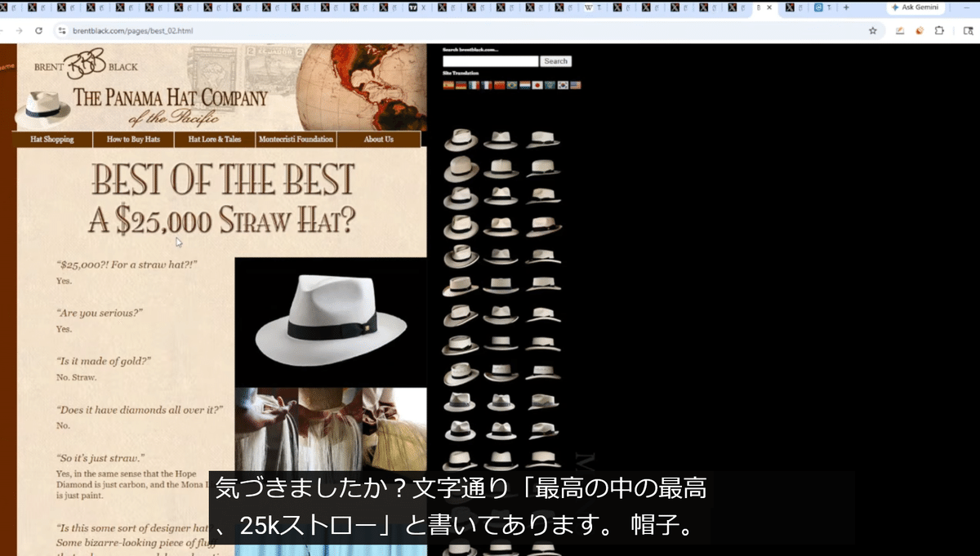Click text "Does it have diamonds all over it?"

click(140, 409)
